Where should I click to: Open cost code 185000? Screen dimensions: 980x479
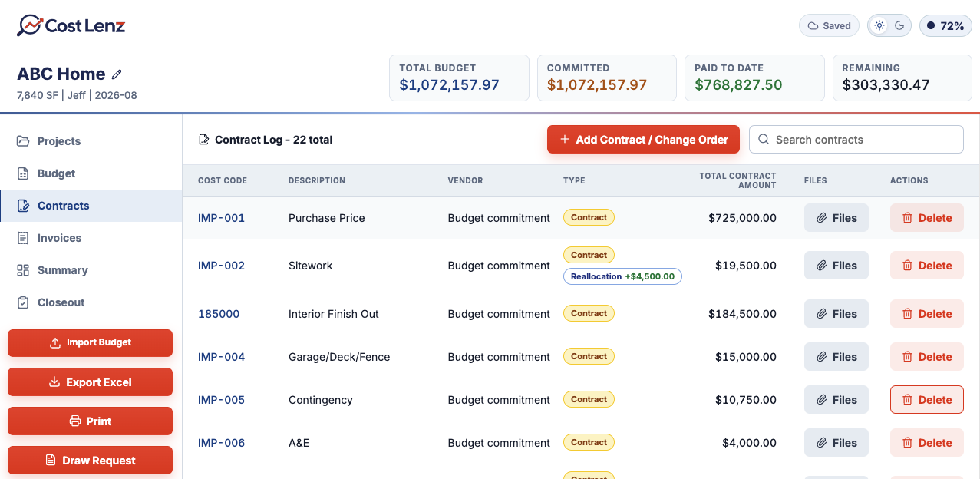219,314
